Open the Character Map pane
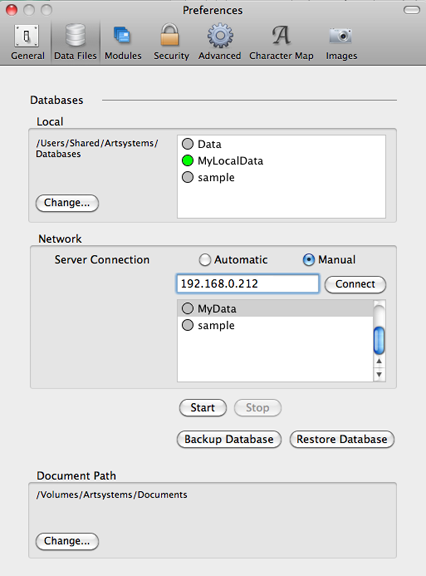Image resolution: width=426 pixels, height=576 pixels. pos(281,43)
